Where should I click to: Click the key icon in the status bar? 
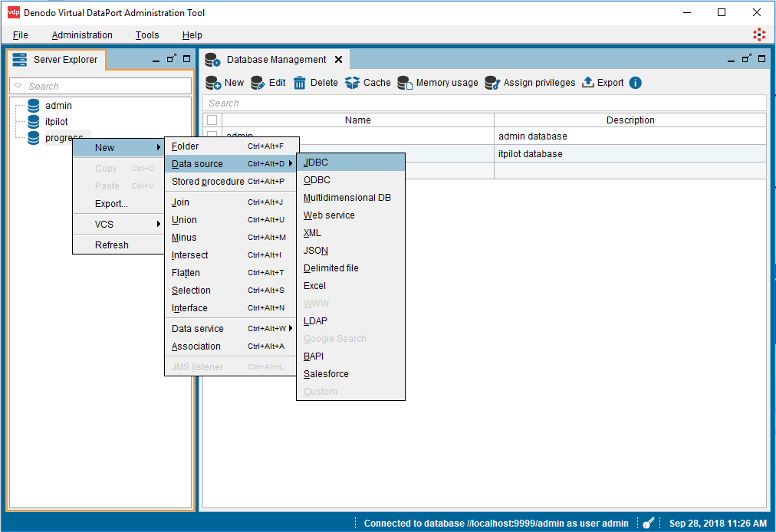[x=648, y=522]
